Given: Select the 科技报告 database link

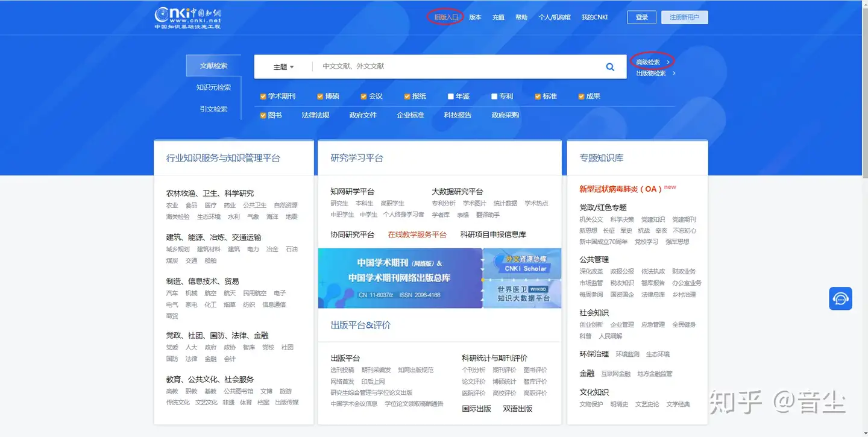Looking at the screenshot, I should [x=458, y=115].
